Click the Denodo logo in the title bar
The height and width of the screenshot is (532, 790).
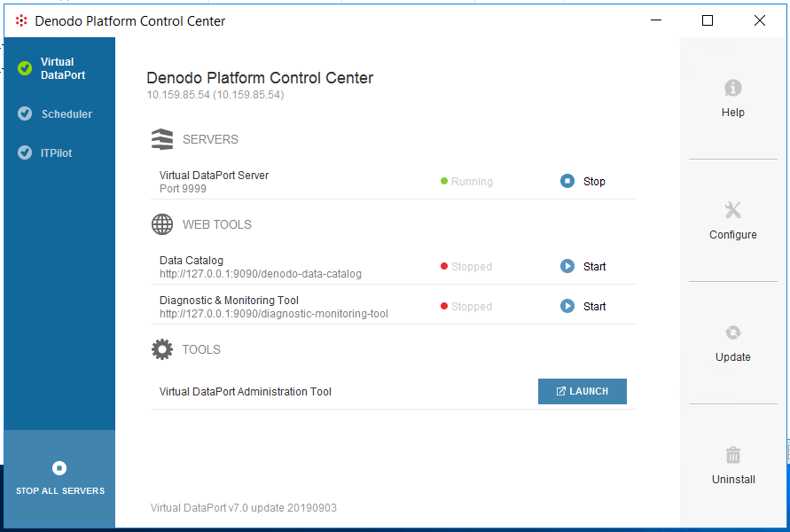21,20
